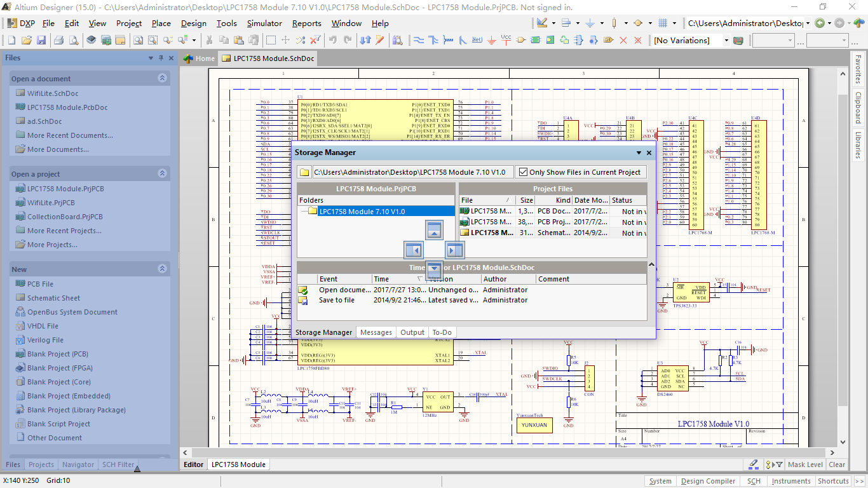Clear current filter icon
The width and height of the screenshot is (868, 488).
316,40
